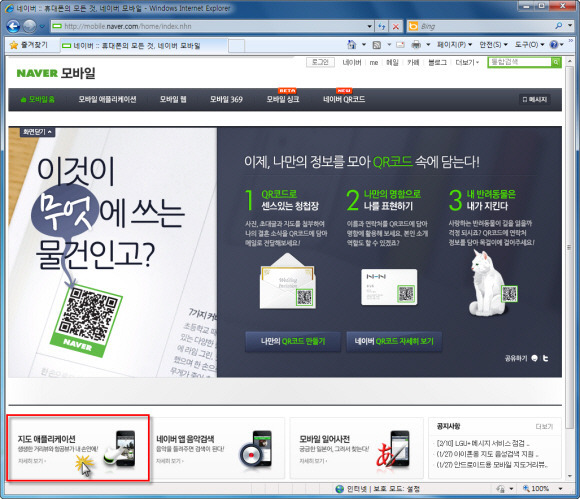Open notice 안드로이드용 모바일 지도거리뷰

coord(492,464)
